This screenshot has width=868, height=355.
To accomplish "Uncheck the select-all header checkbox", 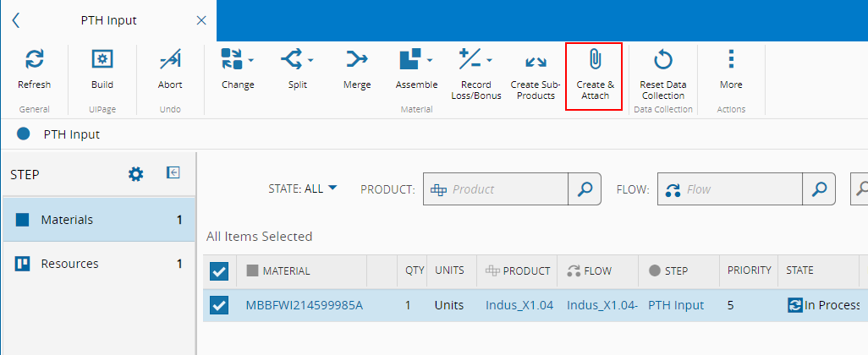I will click(x=219, y=271).
